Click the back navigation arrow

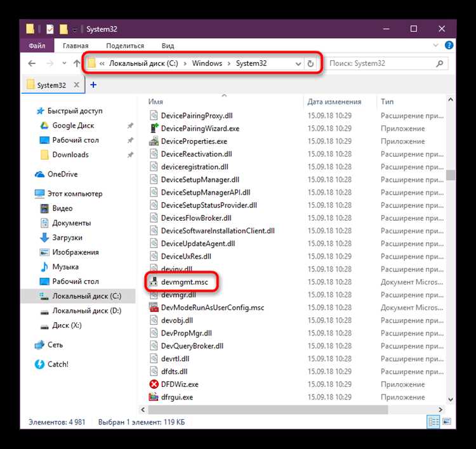32,63
